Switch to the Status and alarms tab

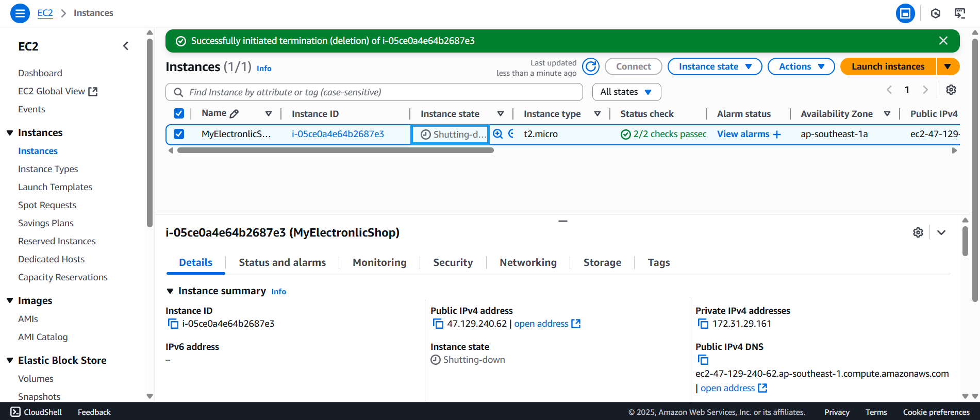[282, 262]
